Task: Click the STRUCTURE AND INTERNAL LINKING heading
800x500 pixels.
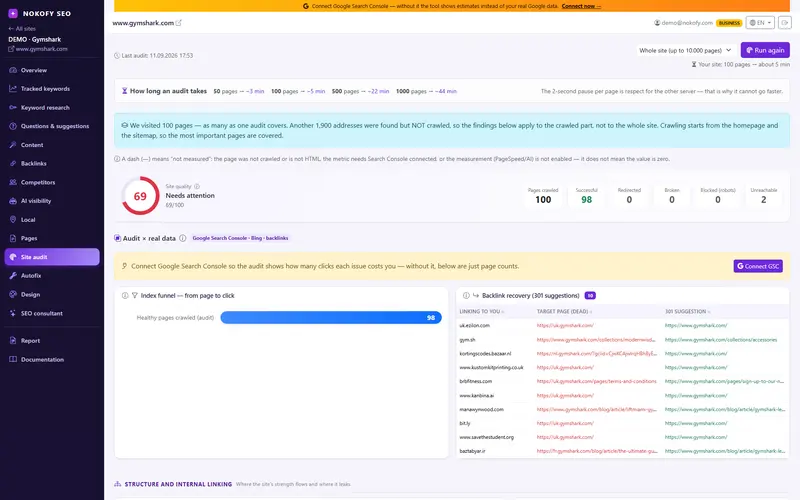Action: point(178,484)
